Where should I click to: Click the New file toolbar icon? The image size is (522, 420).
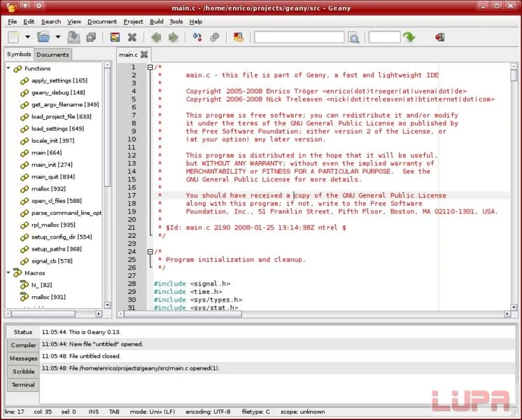(x=13, y=37)
